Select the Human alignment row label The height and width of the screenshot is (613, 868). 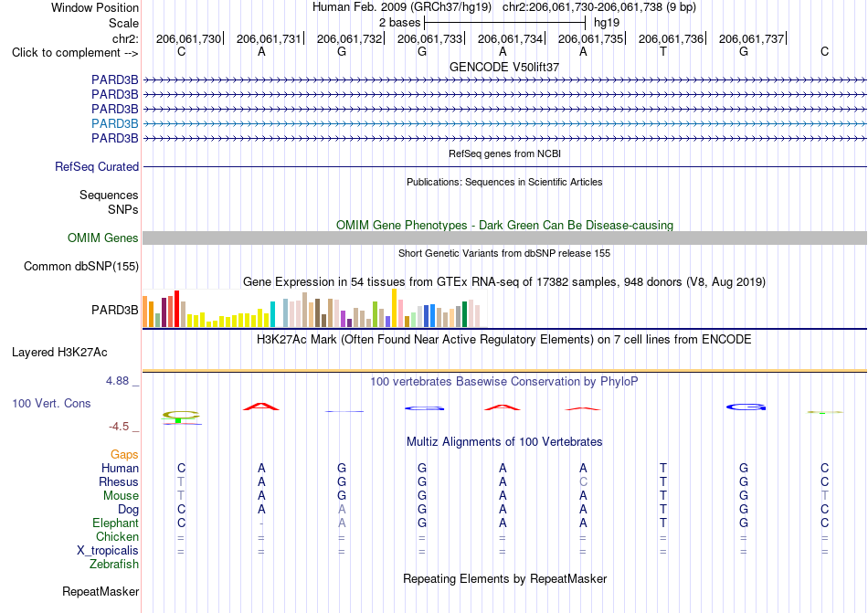point(120,468)
